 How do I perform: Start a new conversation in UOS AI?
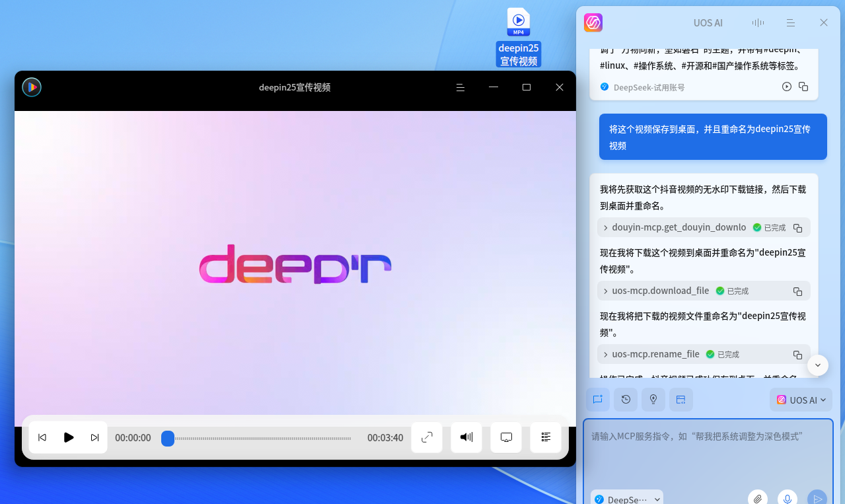pos(598,400)
